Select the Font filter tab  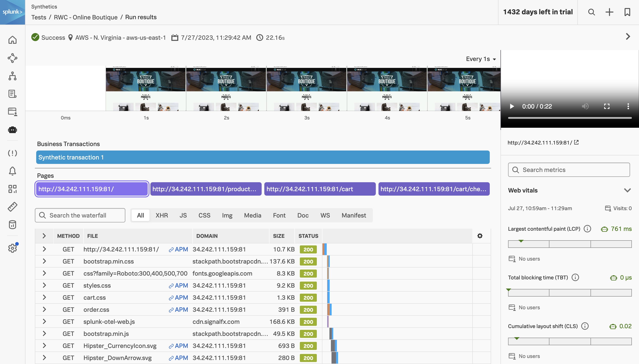click(279, 215)
